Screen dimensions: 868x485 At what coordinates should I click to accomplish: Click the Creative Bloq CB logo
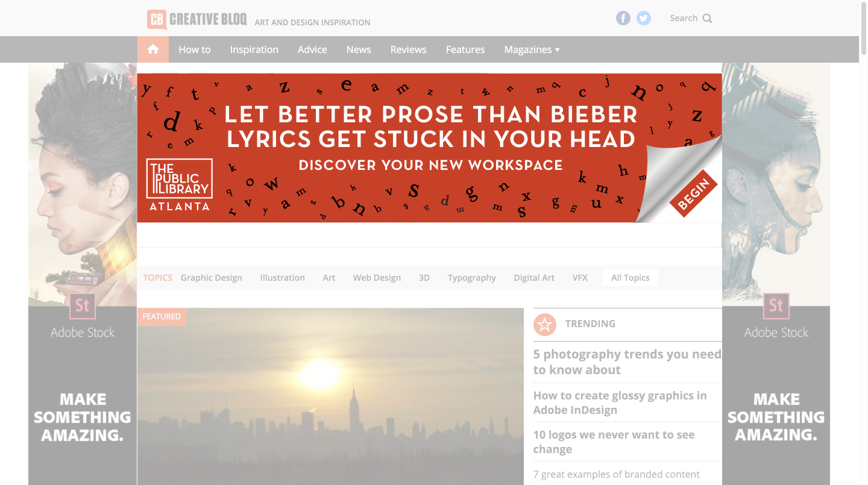point(157,19)
